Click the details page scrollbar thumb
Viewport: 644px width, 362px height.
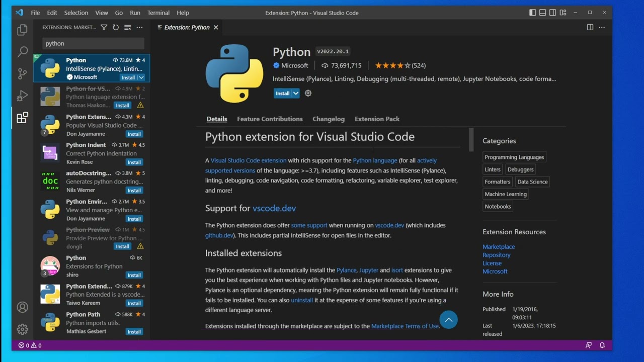point(471,140)
